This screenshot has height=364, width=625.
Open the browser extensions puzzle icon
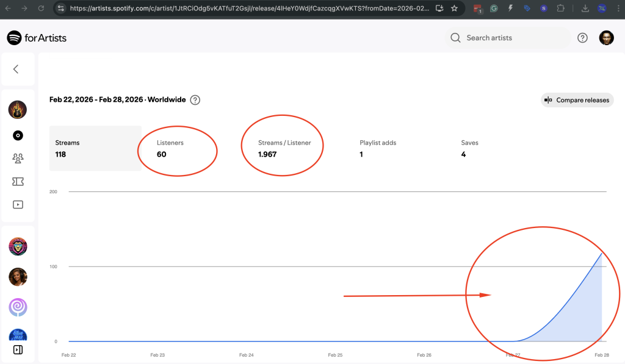[x=560, y=9]
